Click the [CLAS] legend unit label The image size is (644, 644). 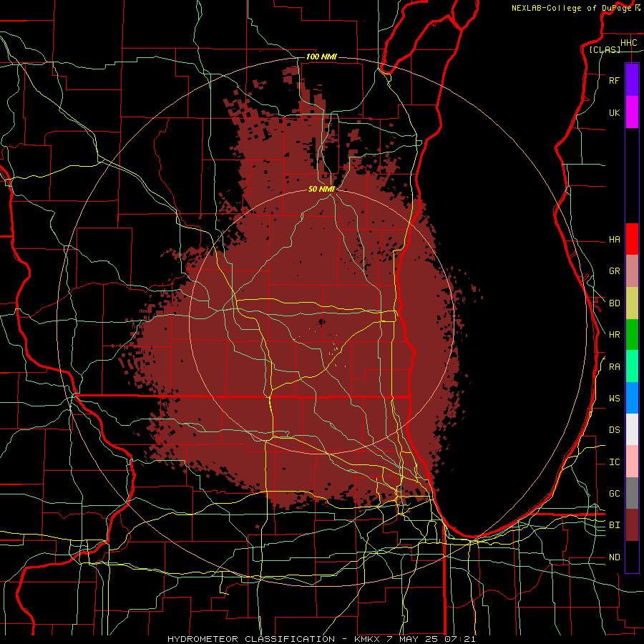pos(605,49)
